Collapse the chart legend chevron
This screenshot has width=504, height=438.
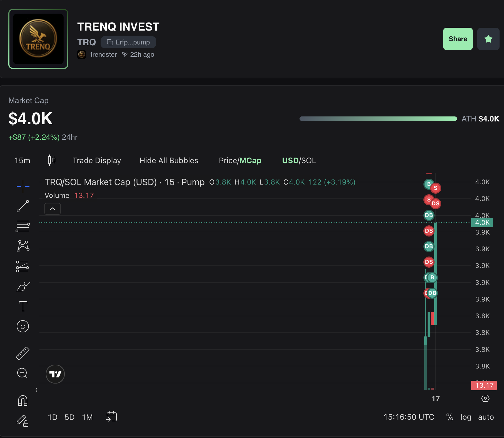[53, 209]
